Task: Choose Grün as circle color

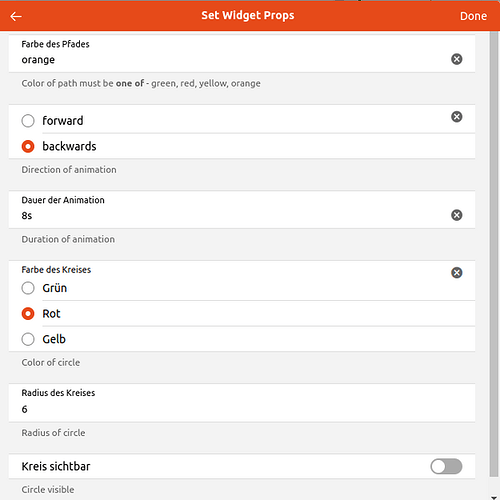Action: pos(28,288)
